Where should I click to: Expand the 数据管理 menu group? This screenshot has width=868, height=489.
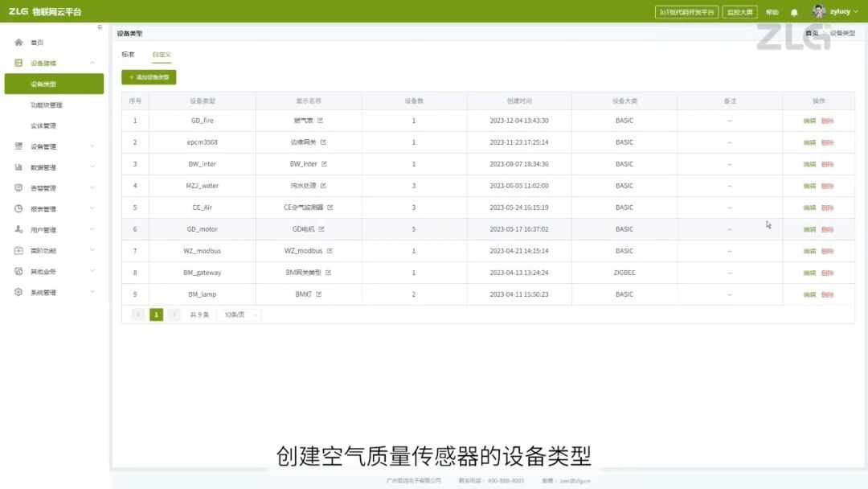(92, 167)
